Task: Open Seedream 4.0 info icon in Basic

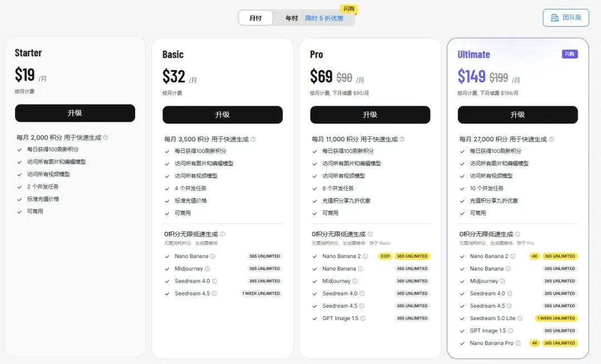Action: tap(214, 281)
